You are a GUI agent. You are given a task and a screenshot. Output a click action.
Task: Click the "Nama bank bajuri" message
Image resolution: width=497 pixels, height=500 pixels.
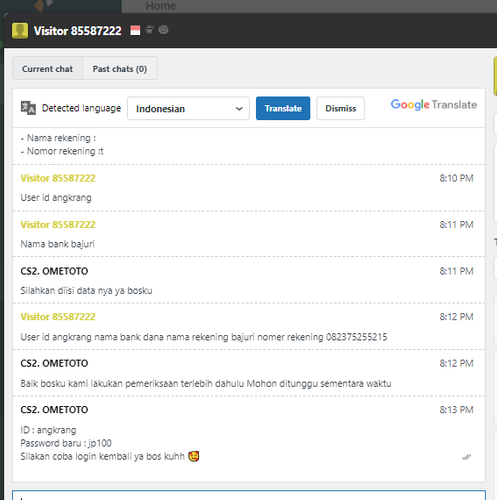pyautogui.click(x=57, y=244)
